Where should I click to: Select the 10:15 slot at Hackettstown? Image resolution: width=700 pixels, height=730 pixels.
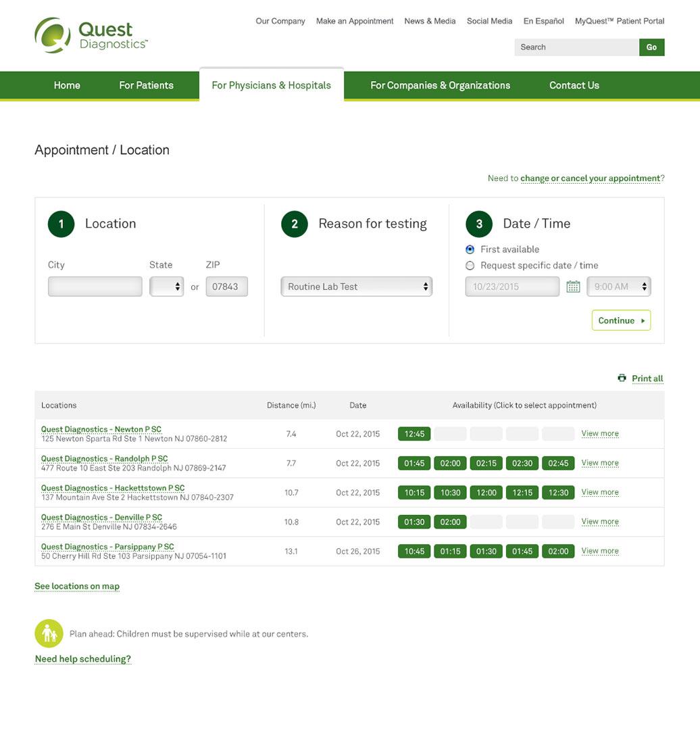[x=414, y=493]
